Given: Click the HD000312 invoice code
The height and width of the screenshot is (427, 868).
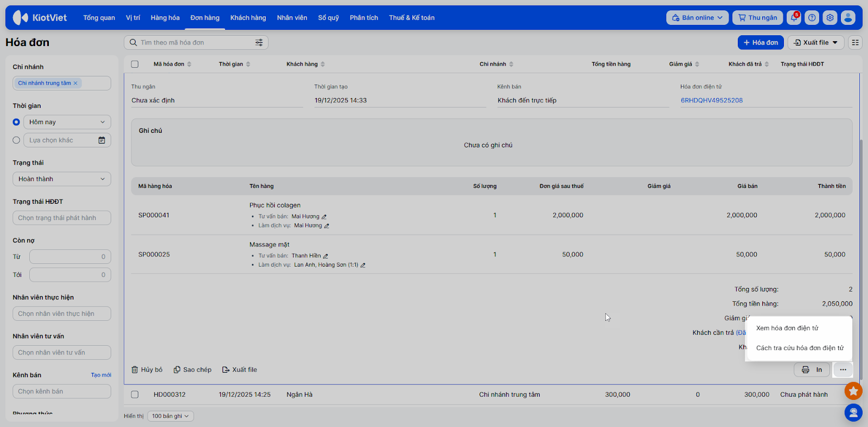Looking at the screenshot, I should pyautogui.click(x=169, y=395).
